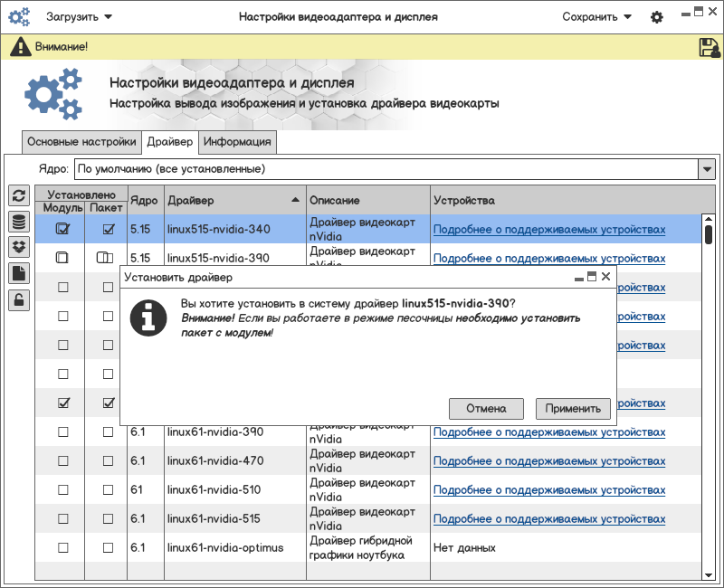724x588 pixels.
Task: Click the open padlock icon in sidebar
Action: tap(18, 299)
